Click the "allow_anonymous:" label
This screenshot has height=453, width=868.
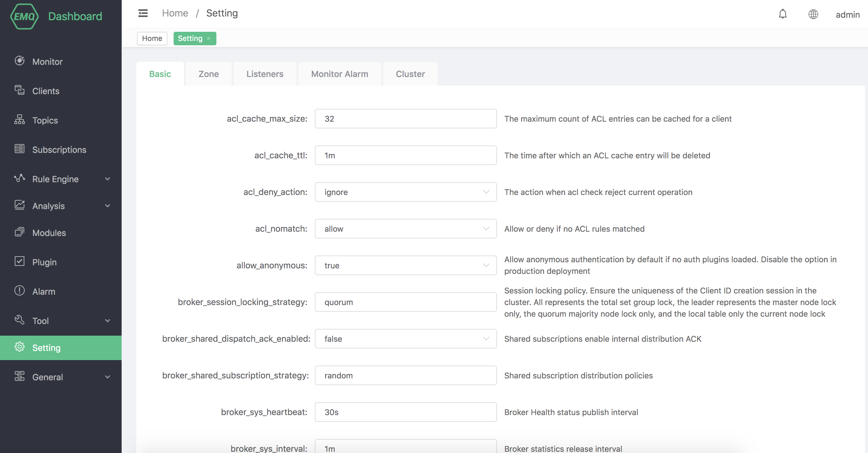272,266
